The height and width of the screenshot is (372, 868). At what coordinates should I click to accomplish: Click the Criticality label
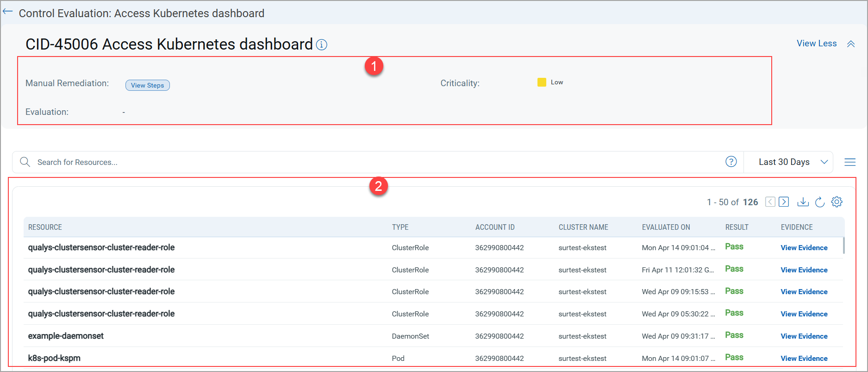click(460, 83)
